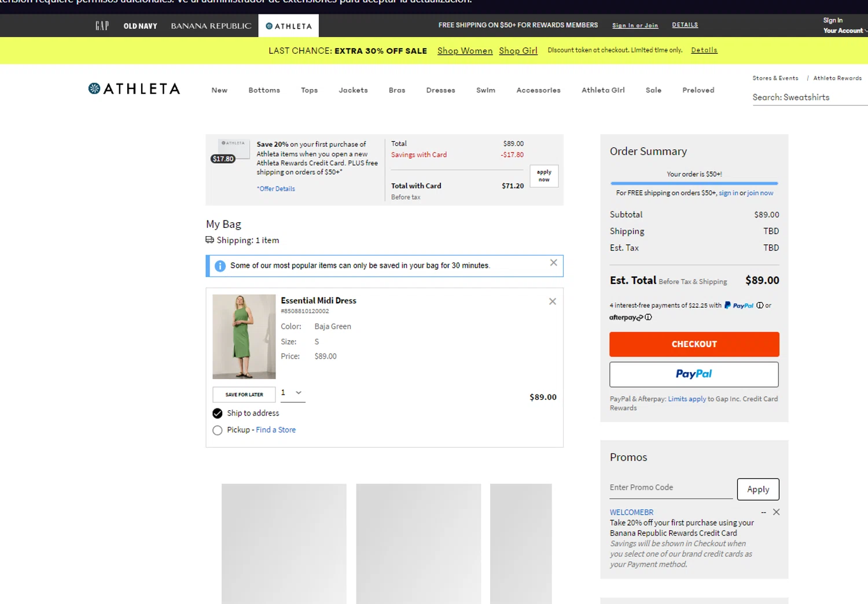868x604 pixels.
Task: Open the Bottoms menu
Action: [x=264, y=90]
